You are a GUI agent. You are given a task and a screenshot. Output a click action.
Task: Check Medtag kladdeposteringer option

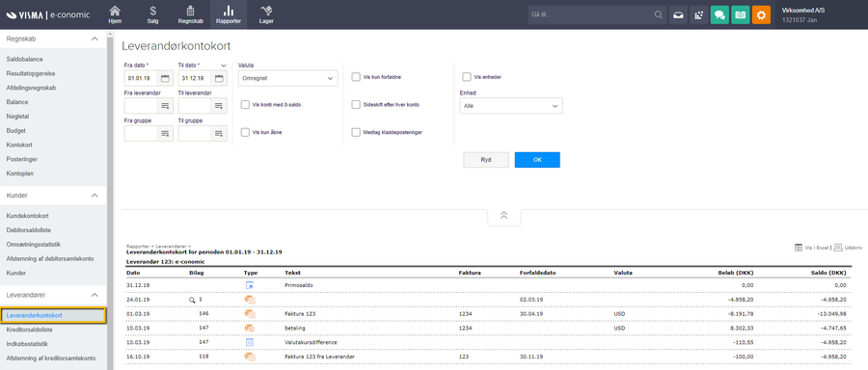(x=356, y=132)
